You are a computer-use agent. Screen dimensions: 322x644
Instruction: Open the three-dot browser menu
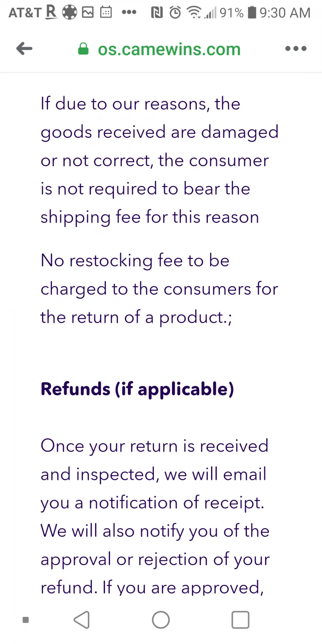coord(296,49)
